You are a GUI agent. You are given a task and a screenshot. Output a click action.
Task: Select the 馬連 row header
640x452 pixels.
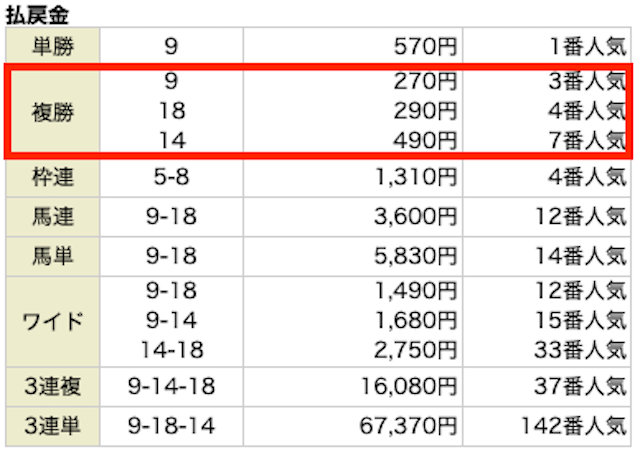click(53, 216)
